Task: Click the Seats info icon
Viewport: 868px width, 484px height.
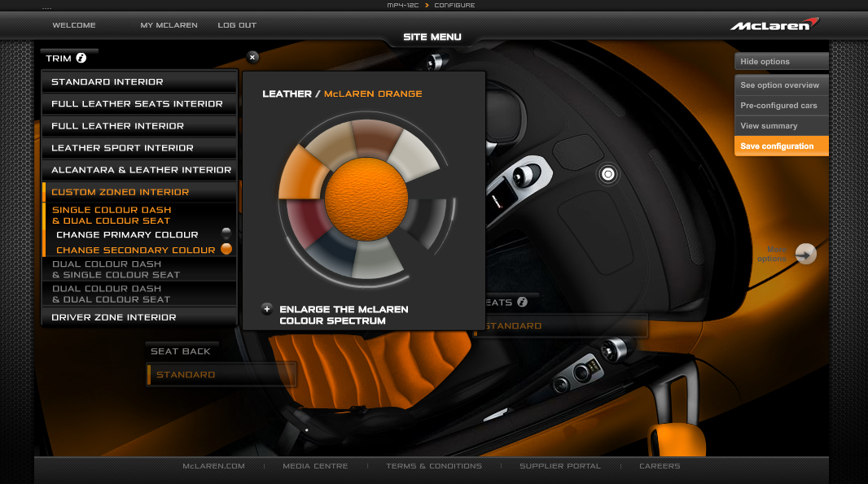Action: tap(522, 302)
